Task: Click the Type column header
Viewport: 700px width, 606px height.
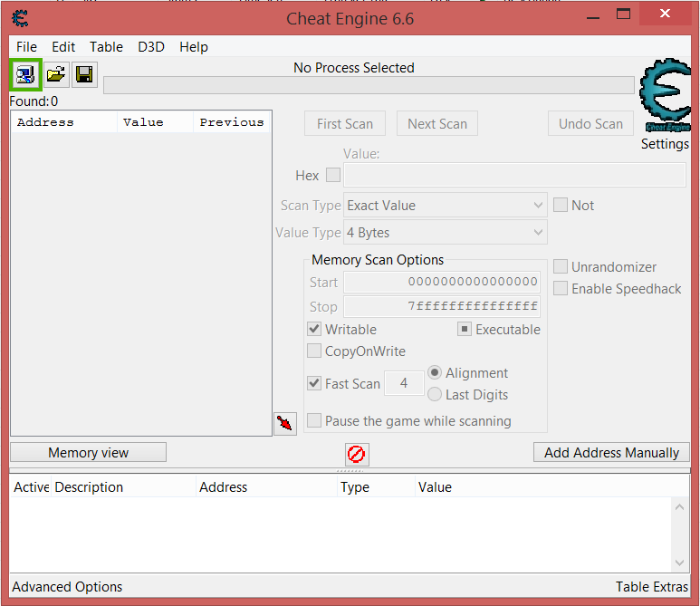Action: (376, 486)
